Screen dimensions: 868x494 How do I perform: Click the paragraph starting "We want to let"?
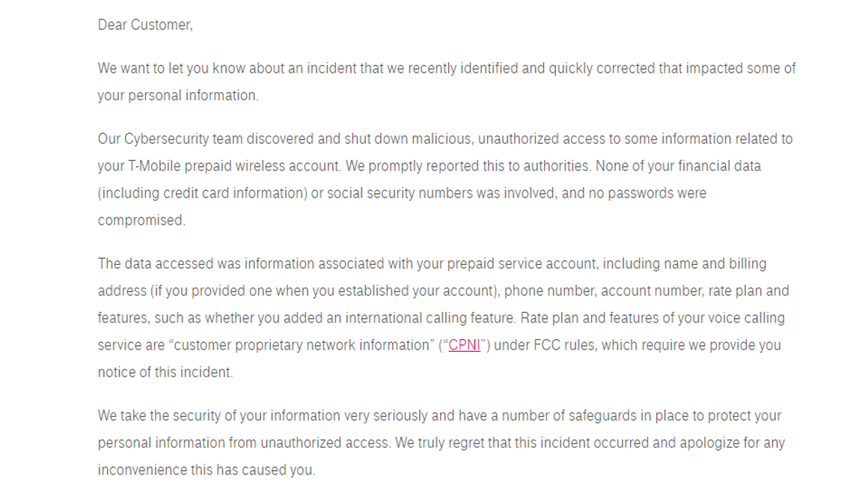pyautogui.click(x=447, y=82)
